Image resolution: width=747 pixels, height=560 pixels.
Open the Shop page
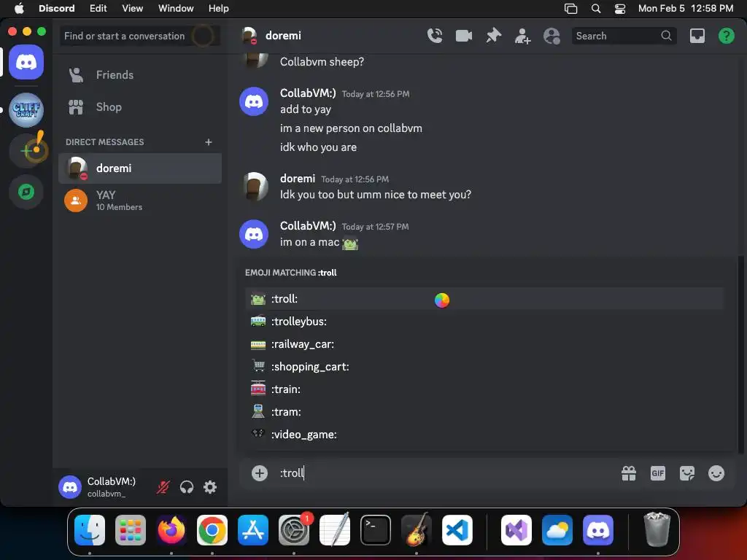(x=139, y=107)
